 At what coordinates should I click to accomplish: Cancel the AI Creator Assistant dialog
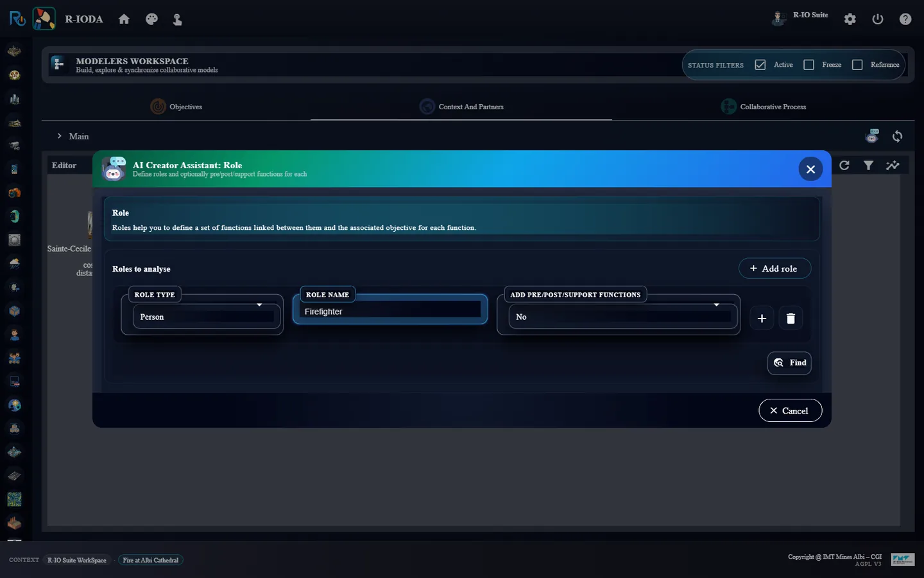[790, 411]
